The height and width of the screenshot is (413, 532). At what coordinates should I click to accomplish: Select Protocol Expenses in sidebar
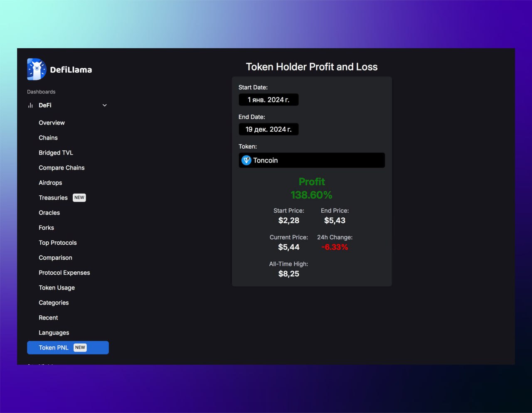64,273
